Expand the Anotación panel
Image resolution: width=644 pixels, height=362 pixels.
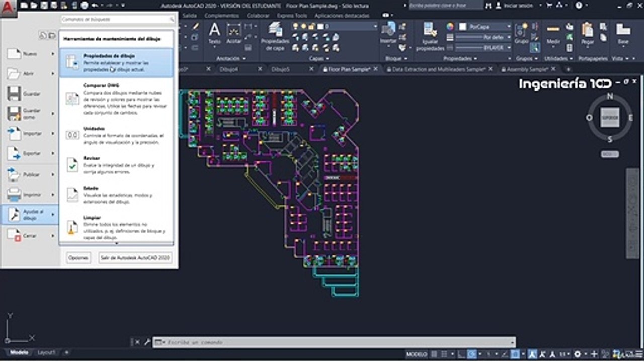pyautogui.click(x=230, y=58)
